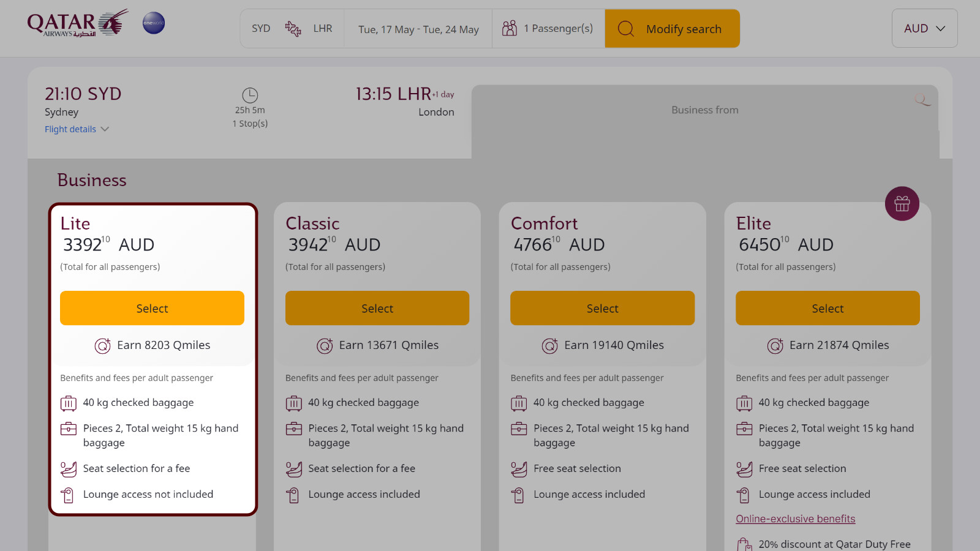Expand the Flight details chevron arrow

click(x=105, y=129)
